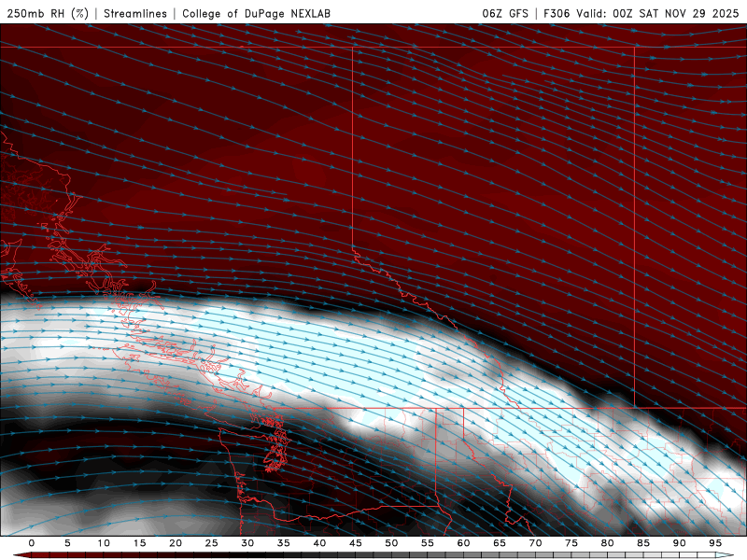Click the 'Streamlines' label in header
Screen dimensions: 747x560
click(135, 13)
